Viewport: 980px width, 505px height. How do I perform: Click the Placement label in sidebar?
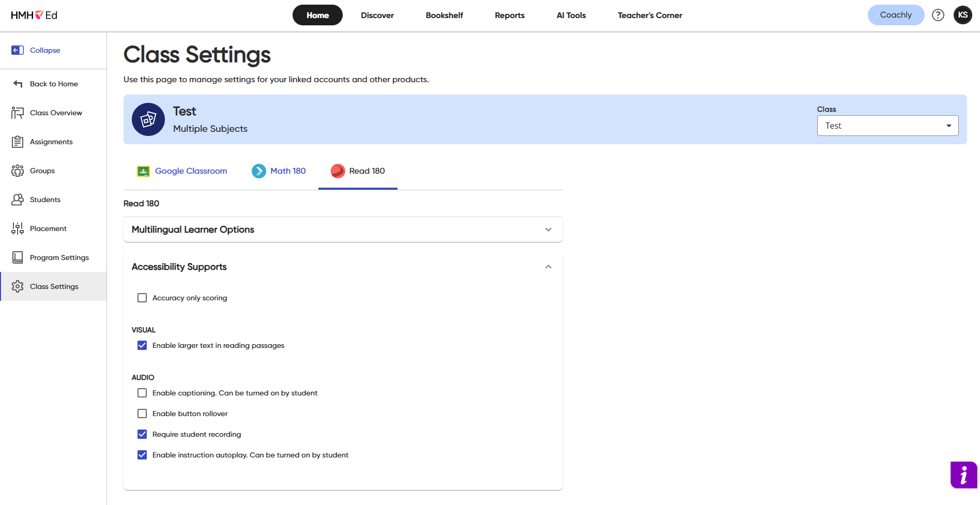coord(48,228)
